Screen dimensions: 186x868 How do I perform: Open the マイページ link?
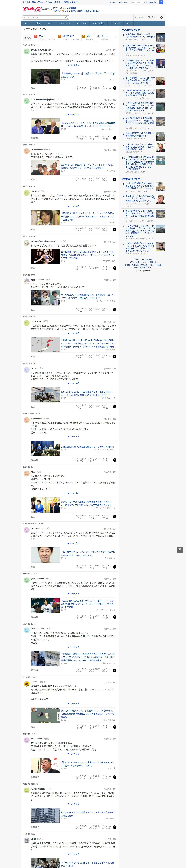pyautogui.click(x=139, y=18)
